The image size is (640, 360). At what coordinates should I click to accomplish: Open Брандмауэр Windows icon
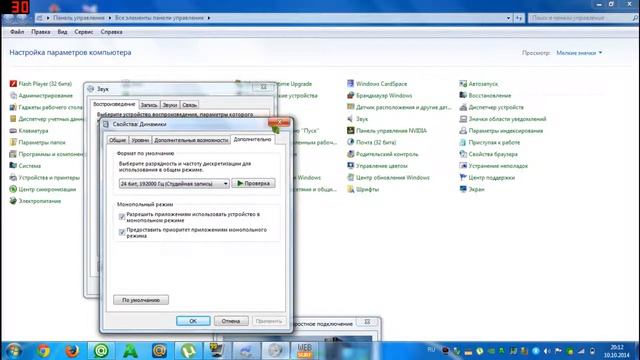pyautogui.click(x=350, y=96)
